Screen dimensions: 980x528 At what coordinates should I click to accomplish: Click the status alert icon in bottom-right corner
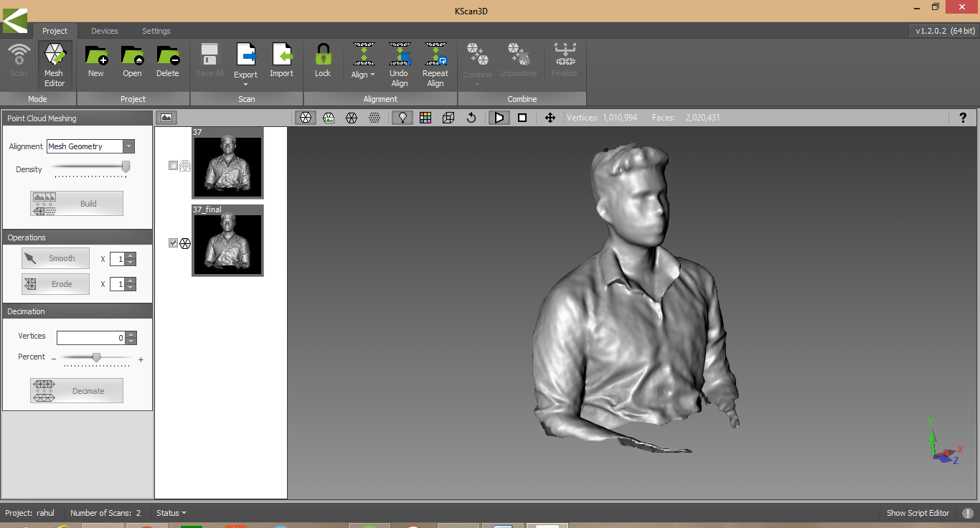tap(968, 513)
